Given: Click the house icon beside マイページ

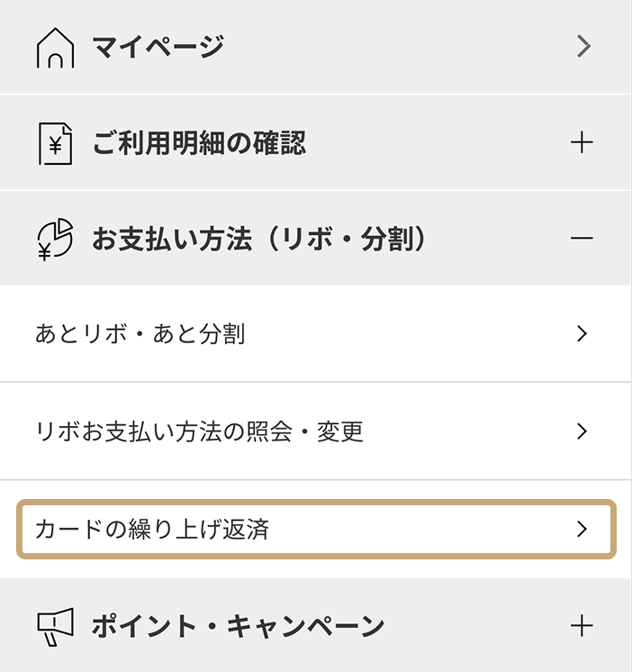Looking at the screenshot, I should coord(55,48).
